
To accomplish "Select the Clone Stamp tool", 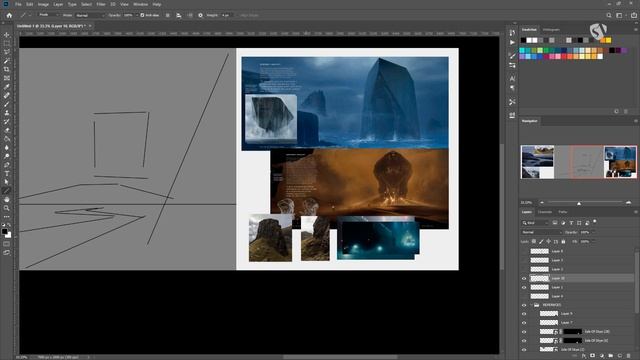I will click(x=7, y=113).
